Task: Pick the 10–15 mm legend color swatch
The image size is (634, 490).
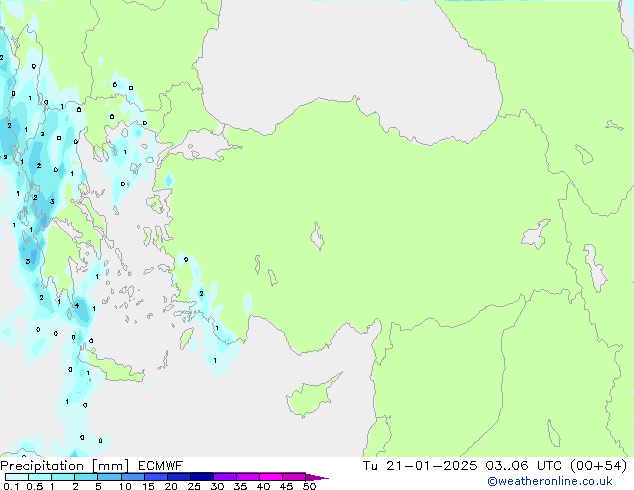Action: coord(132,477)
